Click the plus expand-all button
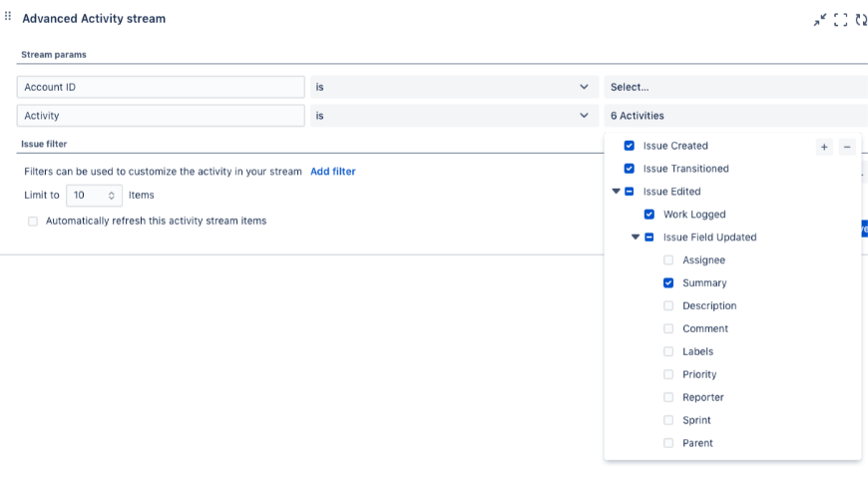Viewport: 868px width, 494px height. coord(824,147)
